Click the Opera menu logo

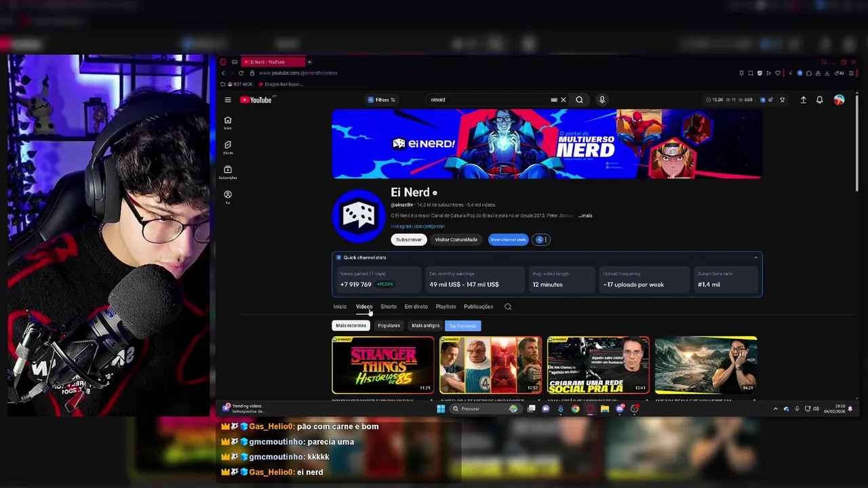pos(223,62)
